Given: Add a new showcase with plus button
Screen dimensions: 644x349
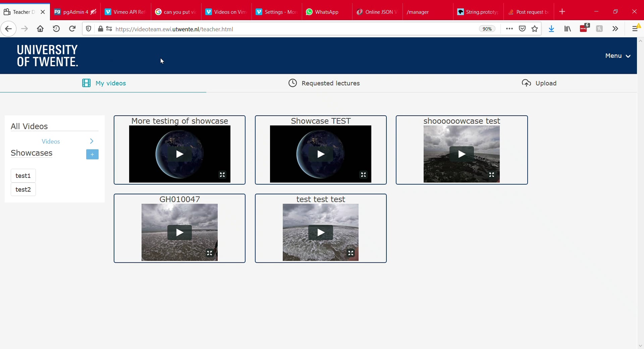Looking at the screenshot, I should click(92, 154).
